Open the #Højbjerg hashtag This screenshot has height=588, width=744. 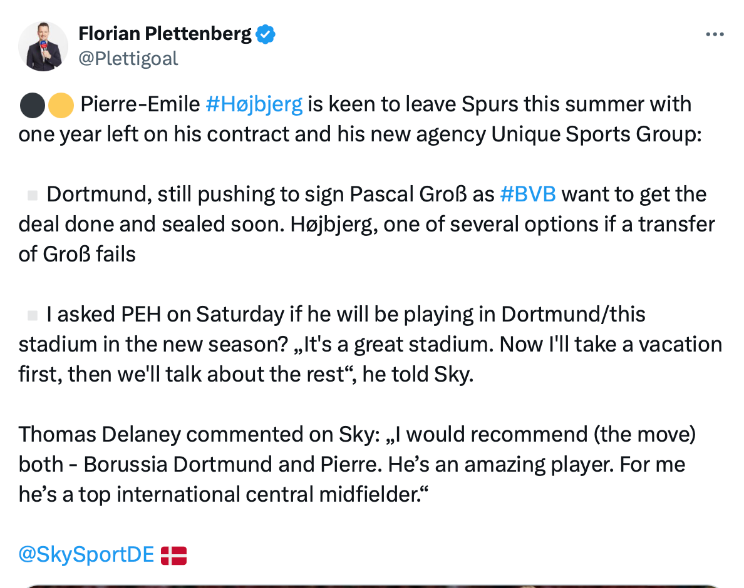[x=253, y=104]
